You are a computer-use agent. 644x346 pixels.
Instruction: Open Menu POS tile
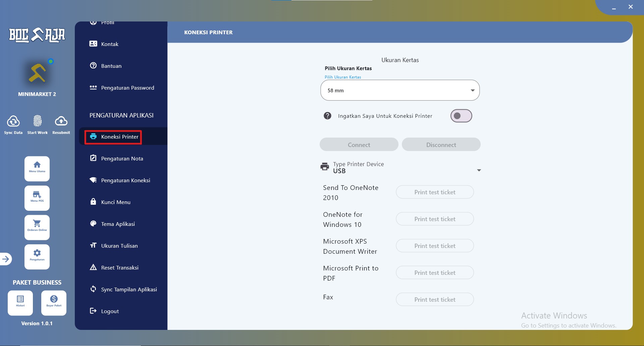point(37,198)
